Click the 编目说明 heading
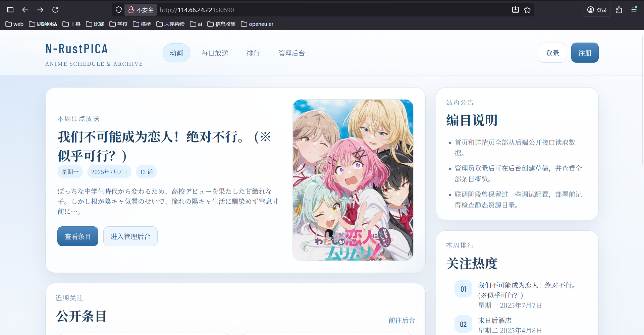 pyautogui.click(x=472, y=120)
